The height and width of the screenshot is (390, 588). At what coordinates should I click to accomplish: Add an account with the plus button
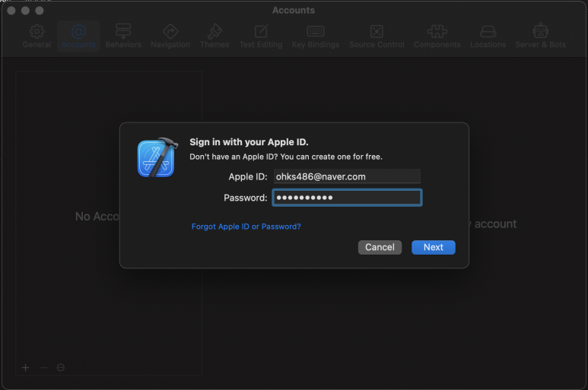[26, 367]
